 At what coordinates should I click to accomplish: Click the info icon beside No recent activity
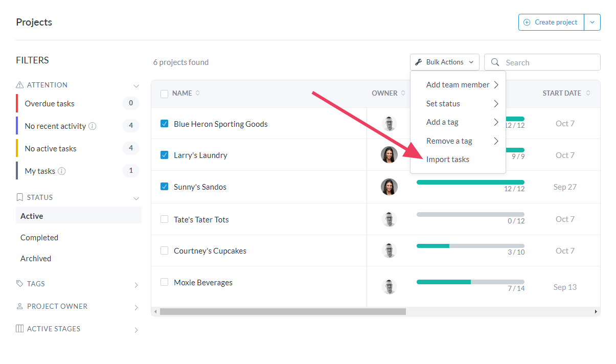(93, 126)
